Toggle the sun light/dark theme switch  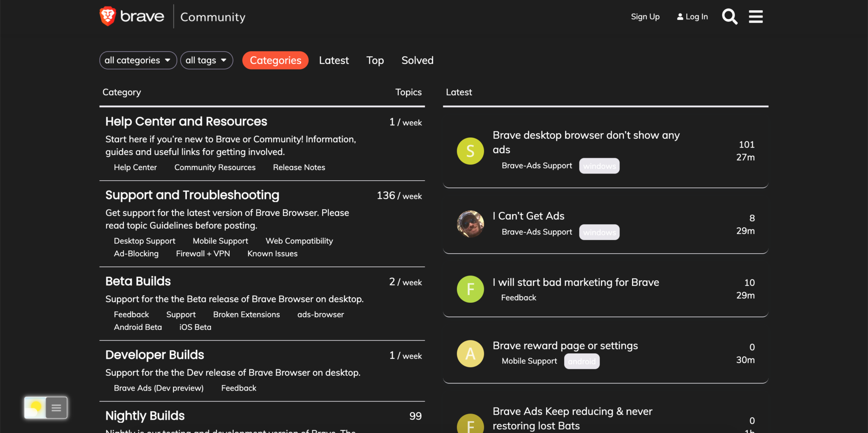coord(35,408)
